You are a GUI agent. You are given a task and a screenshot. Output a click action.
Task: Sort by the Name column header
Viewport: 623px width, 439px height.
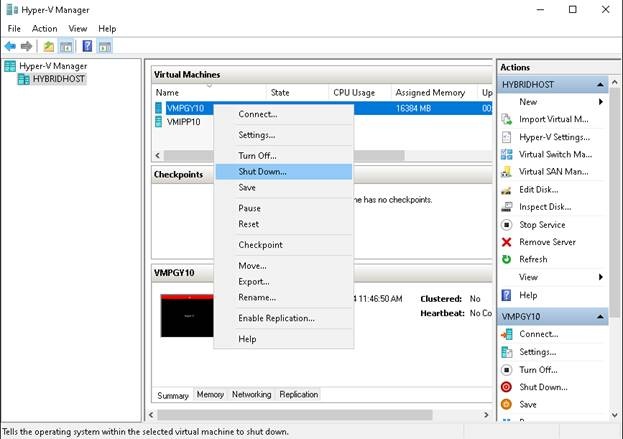[209, 93]
